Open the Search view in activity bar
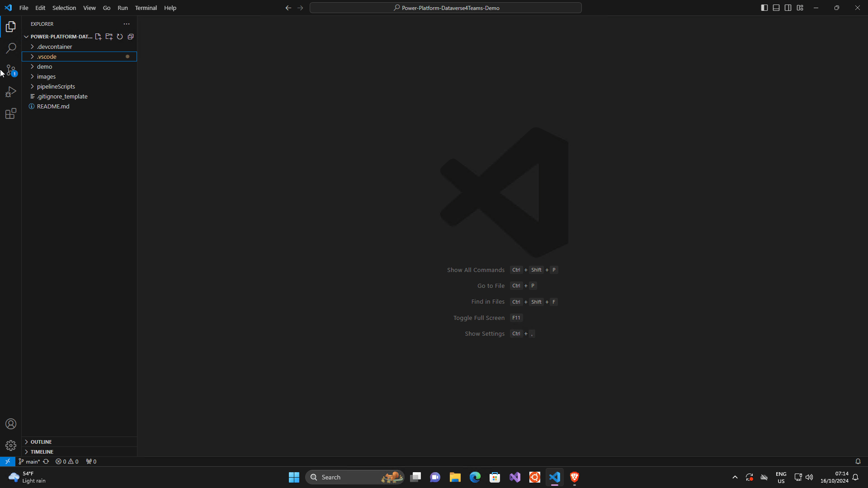The height and width of the screenshot is (488, 868). 11,48
